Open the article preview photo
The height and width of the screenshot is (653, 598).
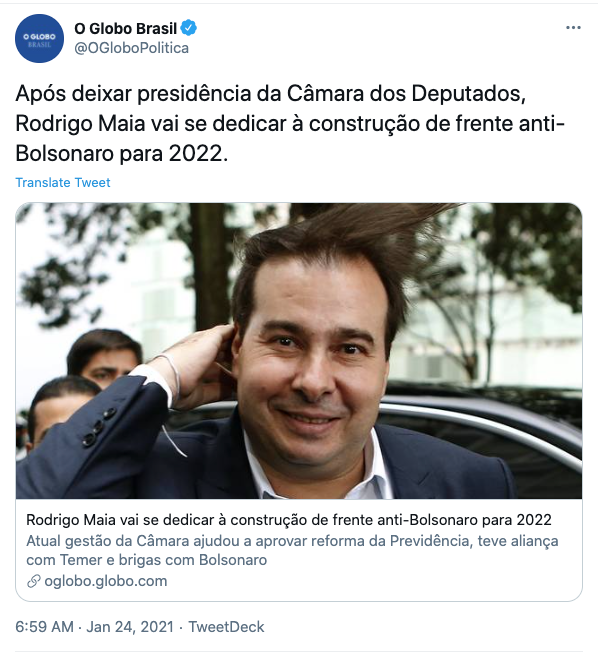pos(299,351)
